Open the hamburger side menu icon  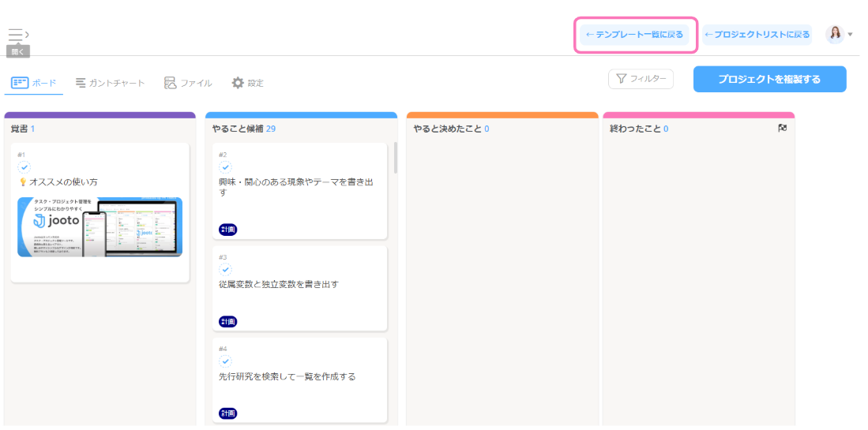(x=16, y=35)
